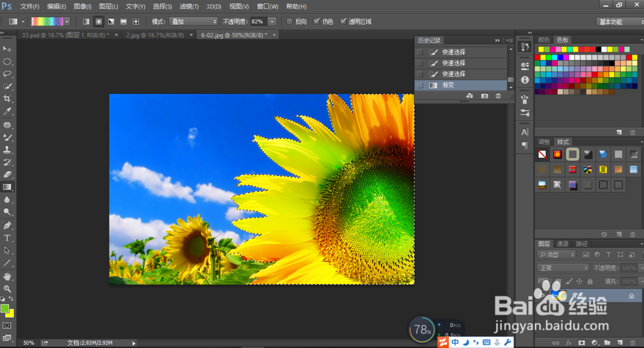The width and height of the screenshot is (644, 348).
Task: Open the History panel flyout menu
Action: [x=510, y=41]
